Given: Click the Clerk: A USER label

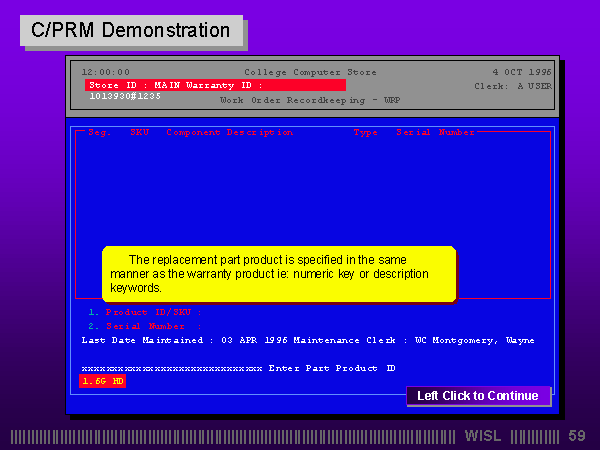Looking at the screenshot, I should coord(512,86).
